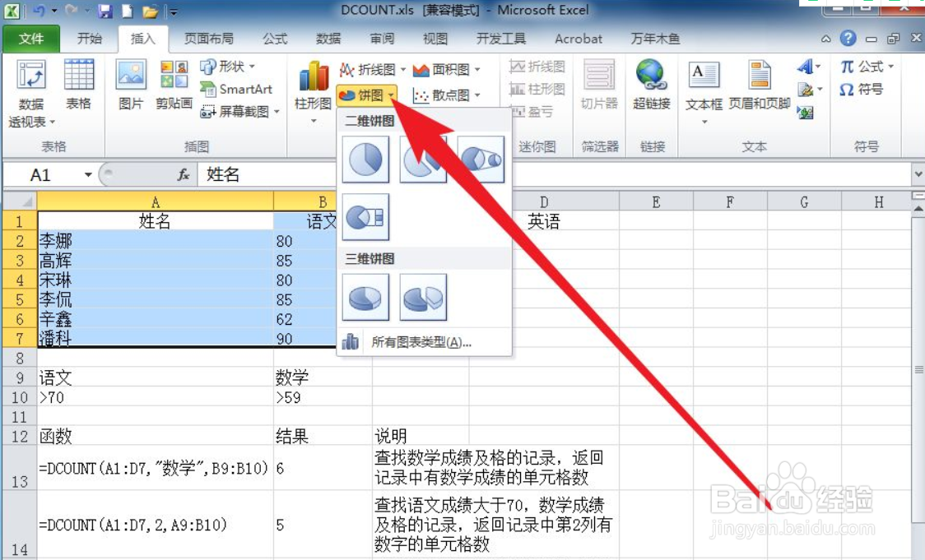Switch to the 开始 ribbon tab

tap(91, 38)
